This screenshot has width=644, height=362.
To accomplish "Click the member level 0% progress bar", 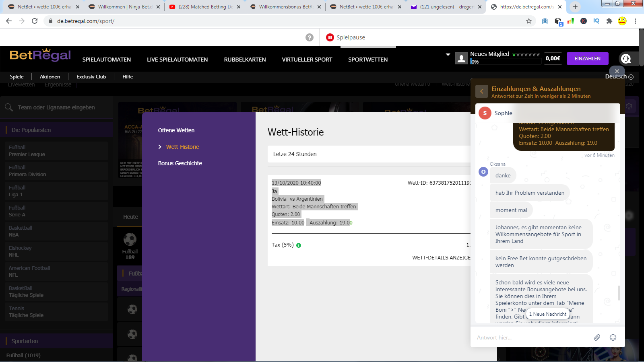I will coord(506,62).
